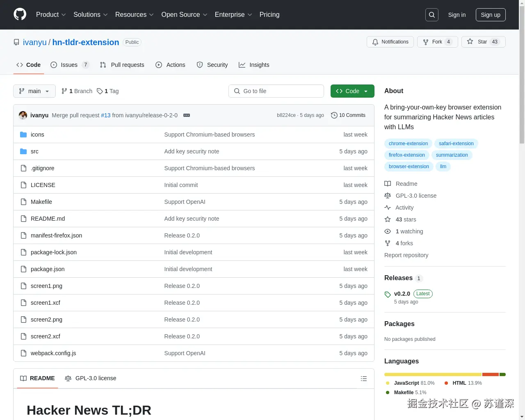Open the src folder
The height and width of the screenshot is (420, 525).
34,151
